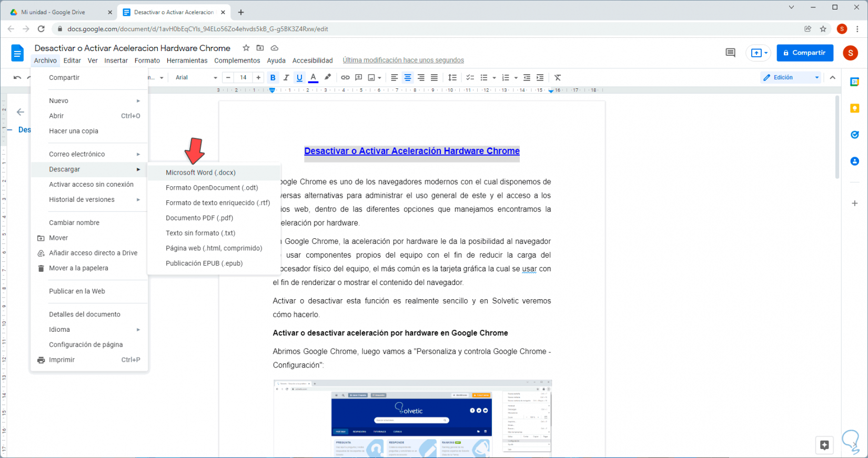Open the Explore button at bottom right
Image resolution: width=868 pixels, height=458 pixels.
[824, 445]
